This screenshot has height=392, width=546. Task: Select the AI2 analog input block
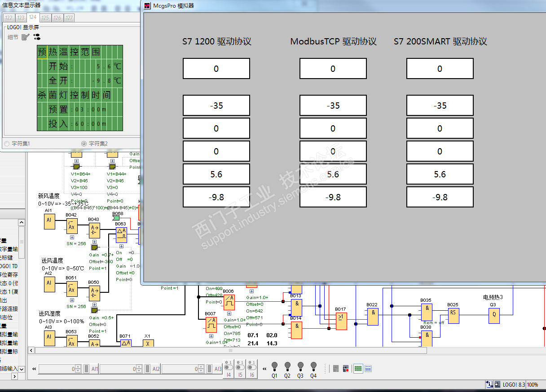coord(49,284)
